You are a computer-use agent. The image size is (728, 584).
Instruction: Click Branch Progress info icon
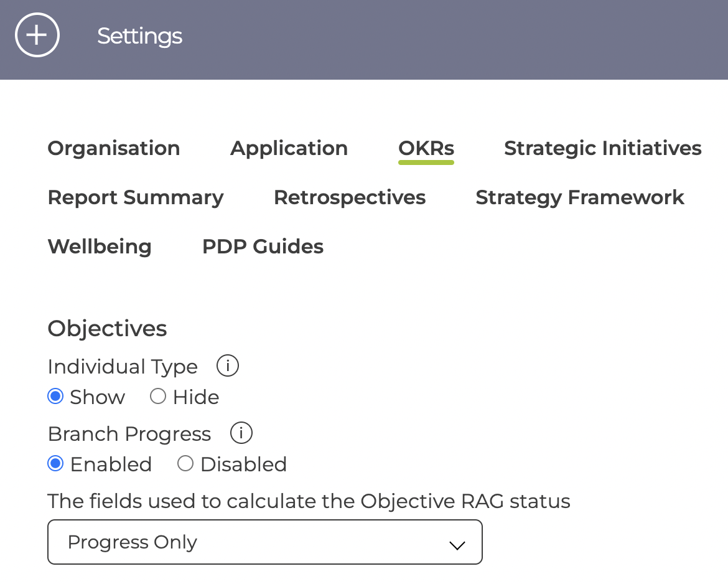[x=241, y=433]
